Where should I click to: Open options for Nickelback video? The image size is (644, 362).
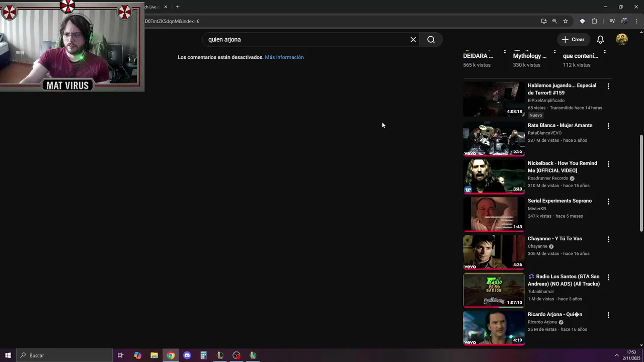[608, 164]
